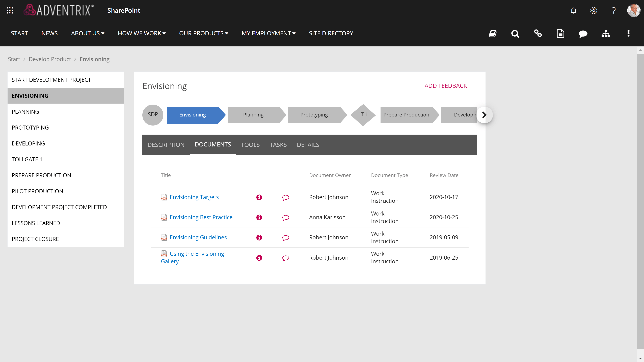Go to Start breadcrumb
Screen dimensions: 644x362
coord(14,59)
